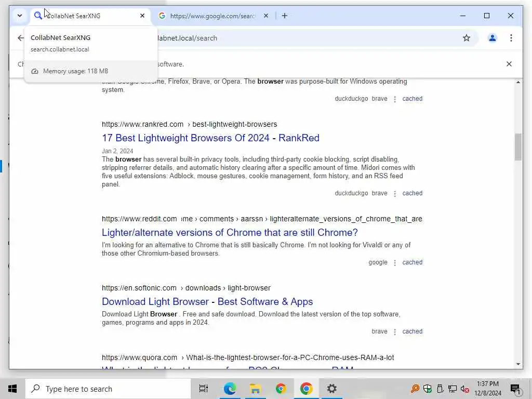View cached version of Reddit result

[412, 262]
